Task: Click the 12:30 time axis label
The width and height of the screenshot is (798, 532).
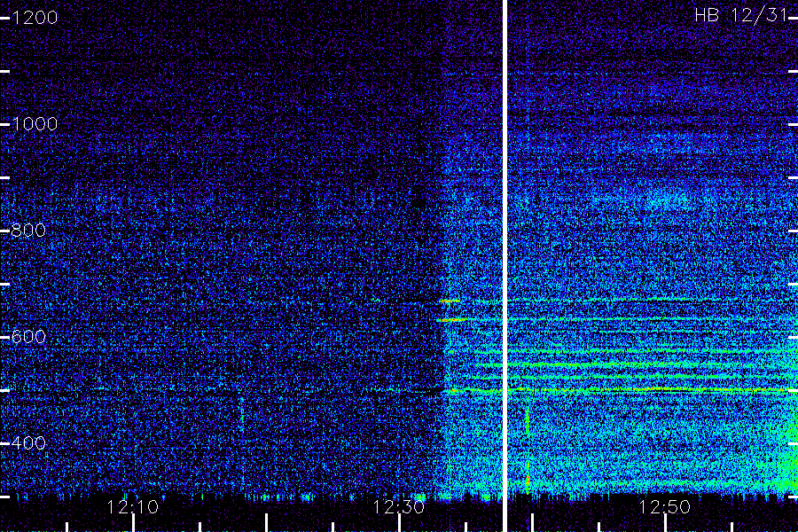Action: (x=398, y=507)
